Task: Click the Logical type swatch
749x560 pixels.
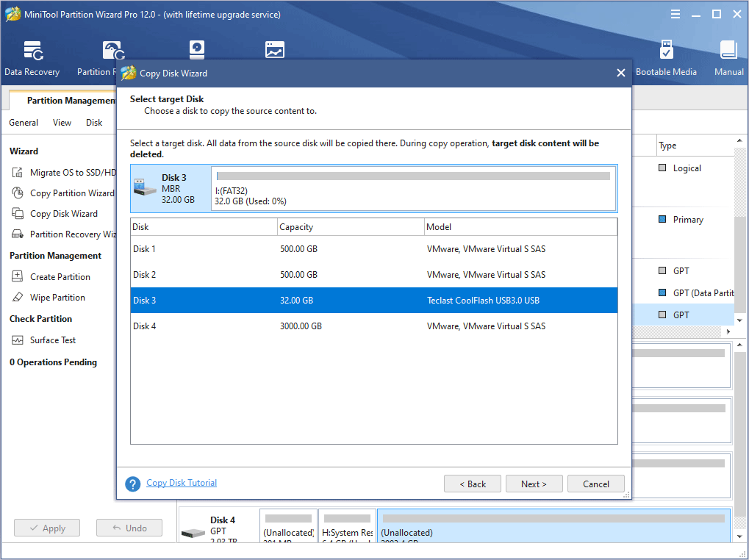Action: pos(662,168)
